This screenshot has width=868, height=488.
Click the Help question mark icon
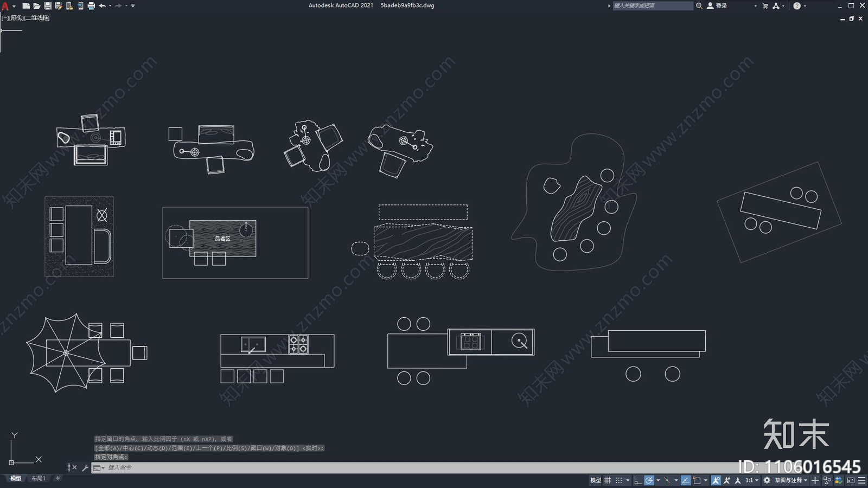[796, 6]
